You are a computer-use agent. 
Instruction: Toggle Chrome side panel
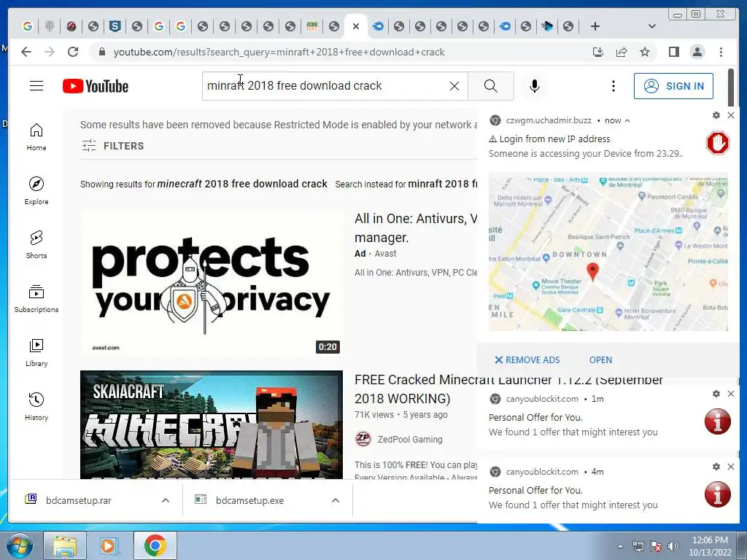[673, 52]
